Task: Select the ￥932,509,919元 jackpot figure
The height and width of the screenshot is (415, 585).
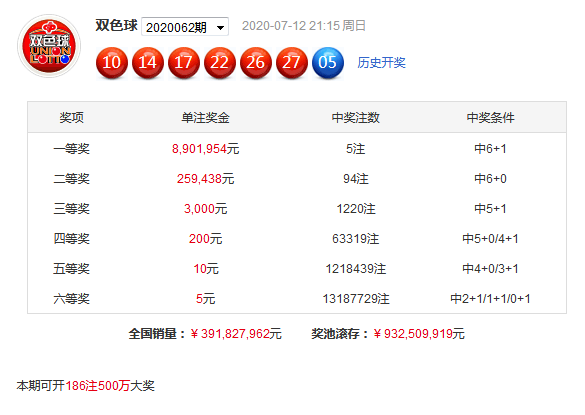Action: (x=419, y=333)
